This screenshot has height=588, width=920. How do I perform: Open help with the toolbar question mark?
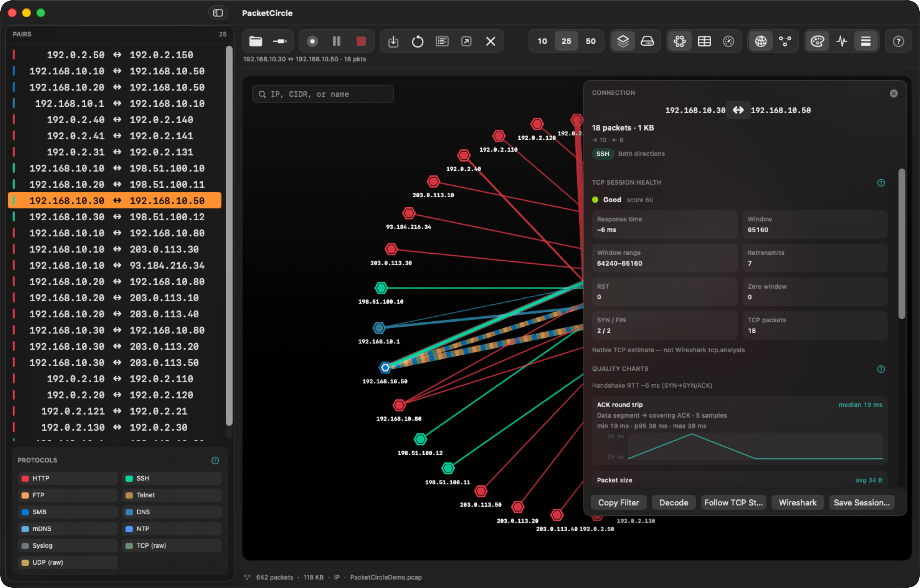898,41
